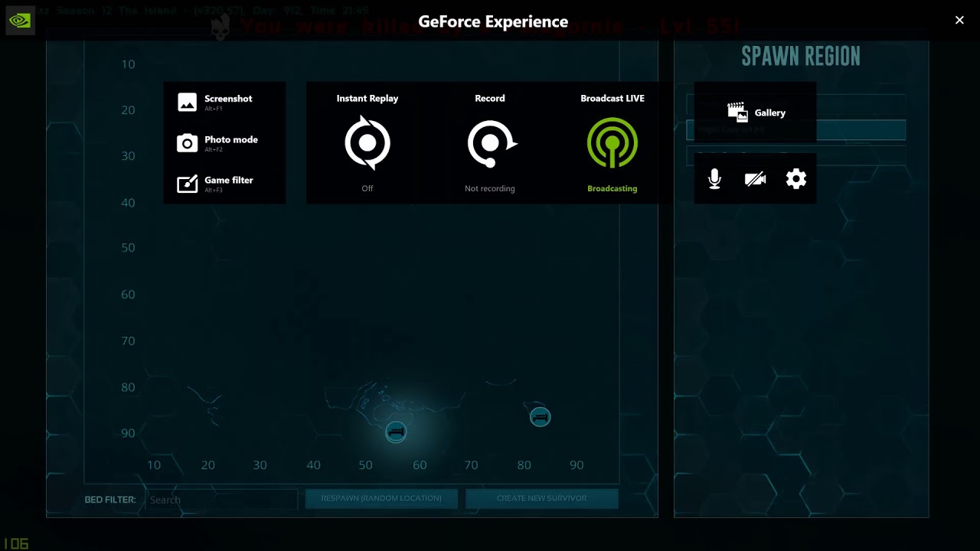This screenshot has height=551, width=980.
Task: Toggle the microphone
Action: (714, 179)
